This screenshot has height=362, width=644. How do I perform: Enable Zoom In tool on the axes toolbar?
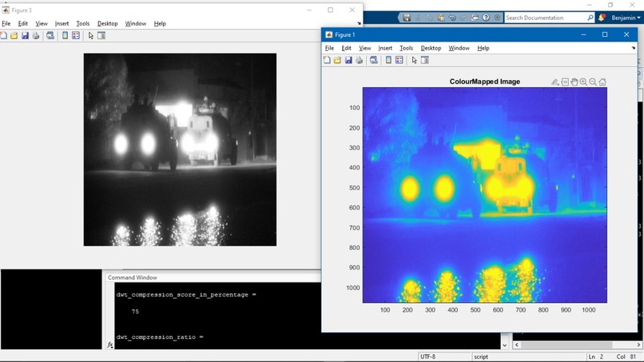(x=583, y=82)
